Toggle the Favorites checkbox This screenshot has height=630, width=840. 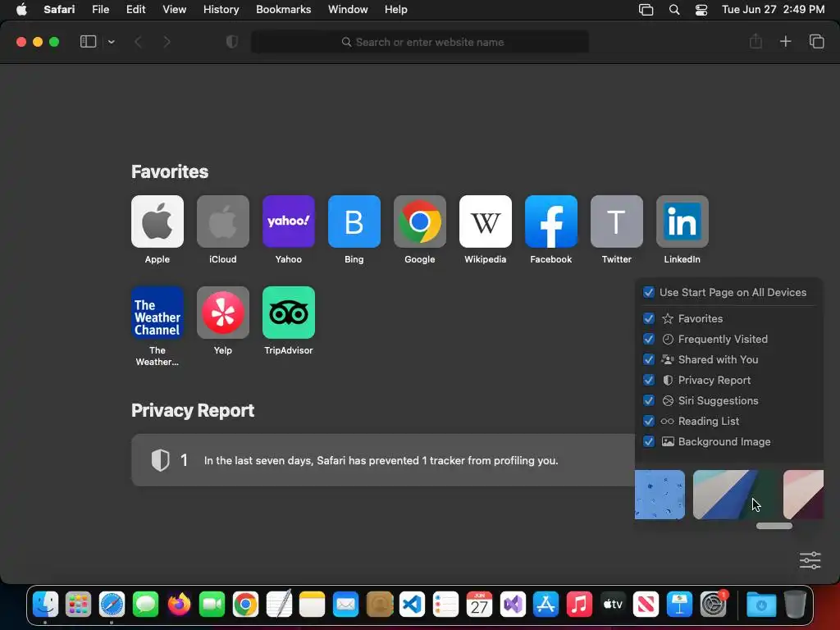[x=648, y=319]
